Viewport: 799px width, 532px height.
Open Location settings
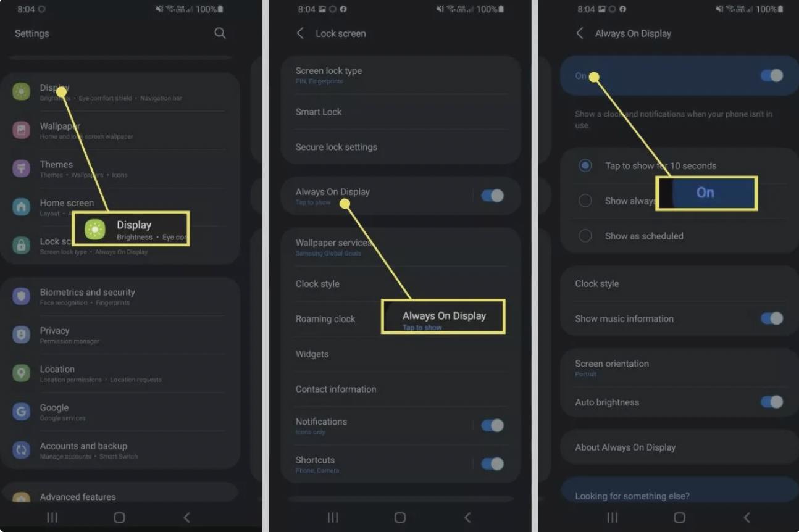coord(120,373)
